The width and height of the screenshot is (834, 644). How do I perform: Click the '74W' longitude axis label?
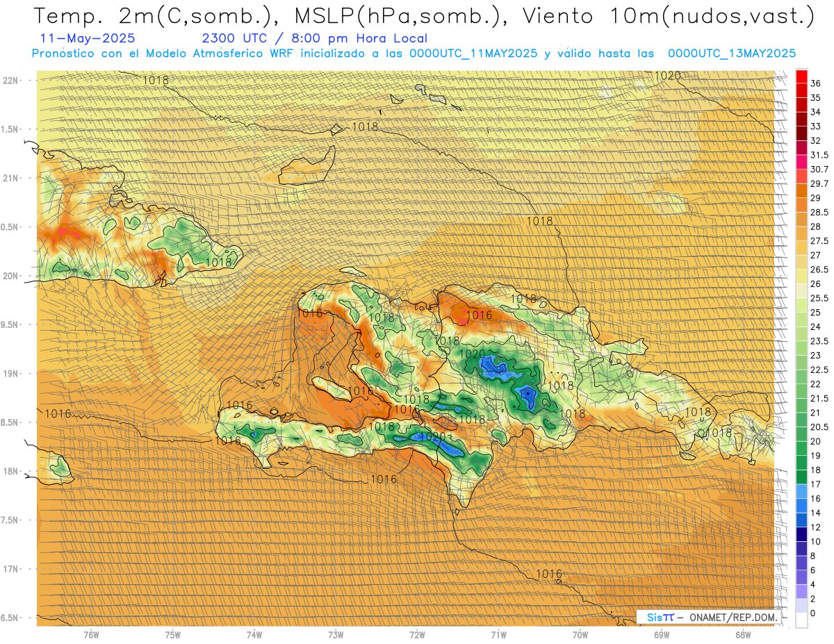[254, 634]
